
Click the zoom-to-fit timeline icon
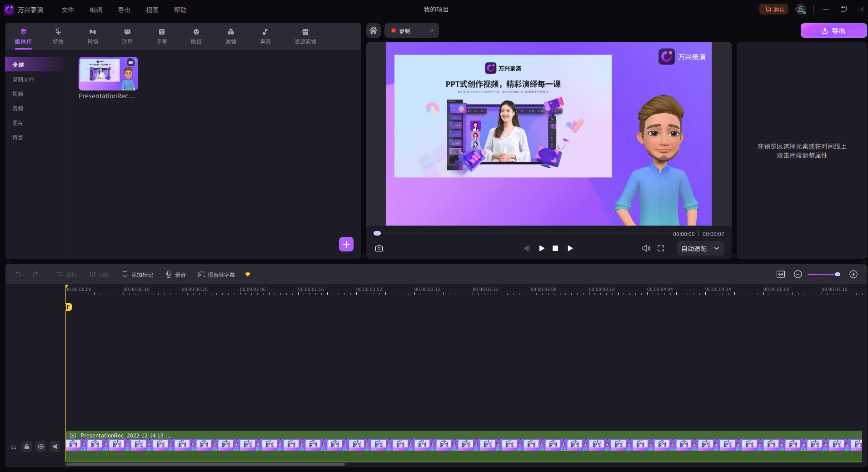(x=780, y=274)
